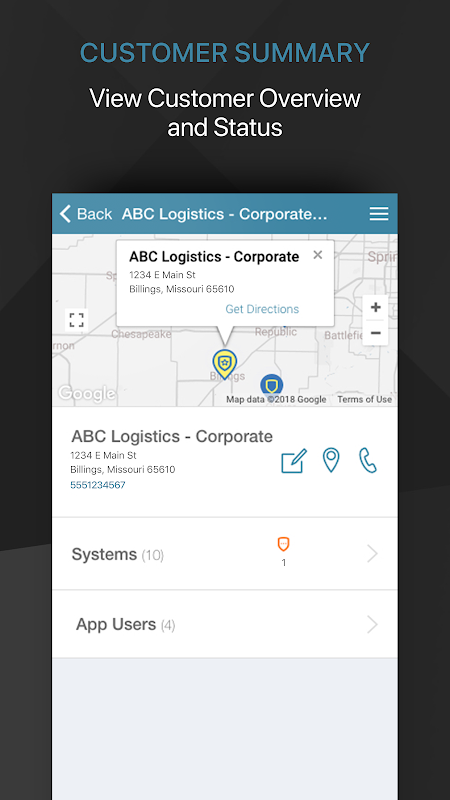
Task: Select the blue shield map marker
Action: point(271,384)
